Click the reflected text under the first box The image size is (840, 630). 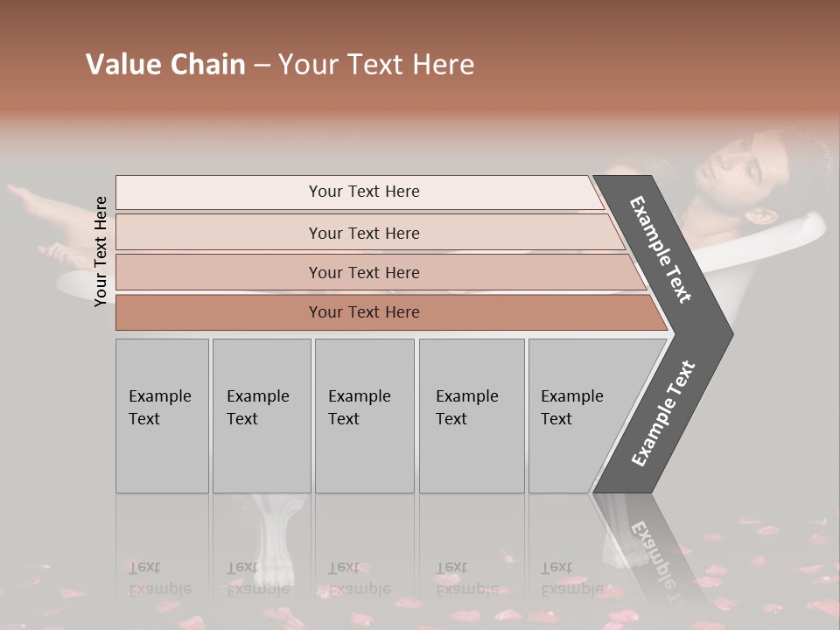pos(160,578)
